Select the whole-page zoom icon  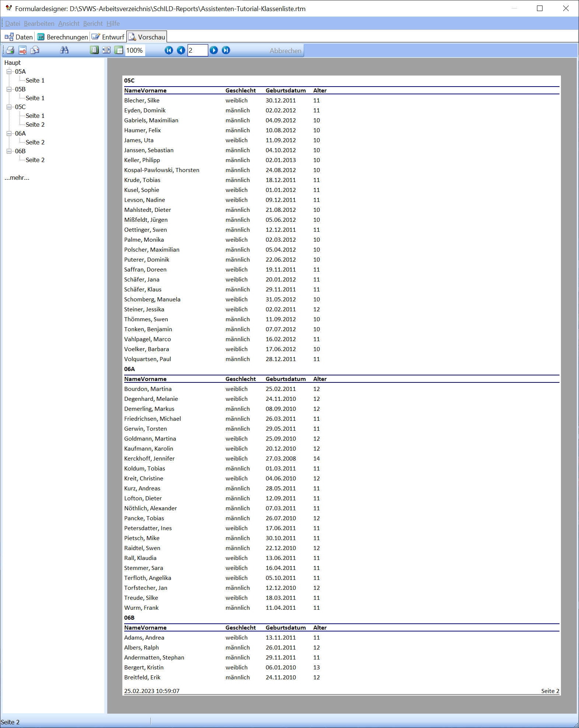94,50
